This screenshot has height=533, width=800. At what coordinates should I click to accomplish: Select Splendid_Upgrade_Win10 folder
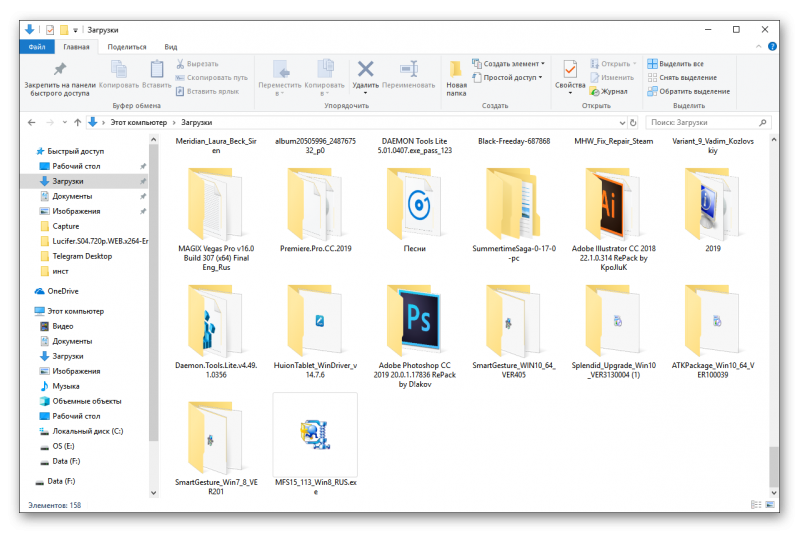point(613,332)
